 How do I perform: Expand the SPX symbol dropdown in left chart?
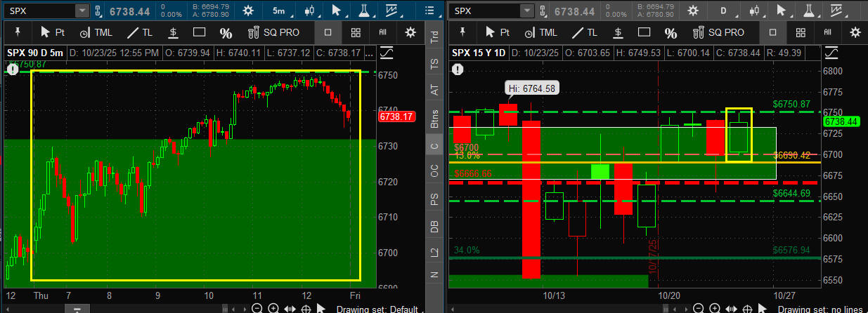82,11
